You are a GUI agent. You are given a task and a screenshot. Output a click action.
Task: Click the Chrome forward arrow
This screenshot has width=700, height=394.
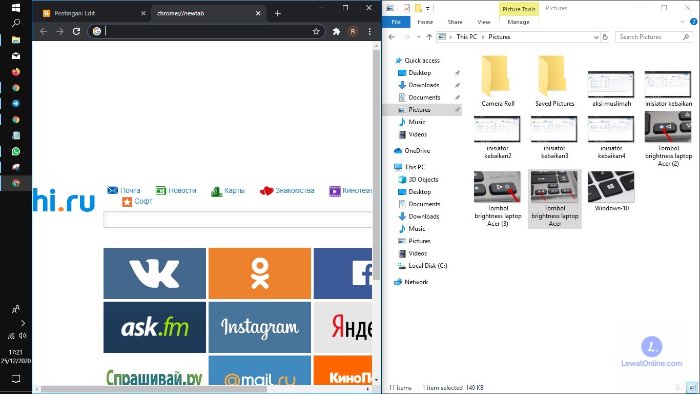click(x=60, y=31)
